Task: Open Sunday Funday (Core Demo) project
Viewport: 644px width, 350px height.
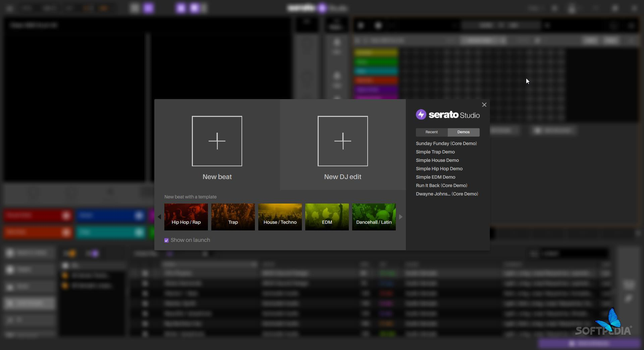Action: [x=446, y=143]
